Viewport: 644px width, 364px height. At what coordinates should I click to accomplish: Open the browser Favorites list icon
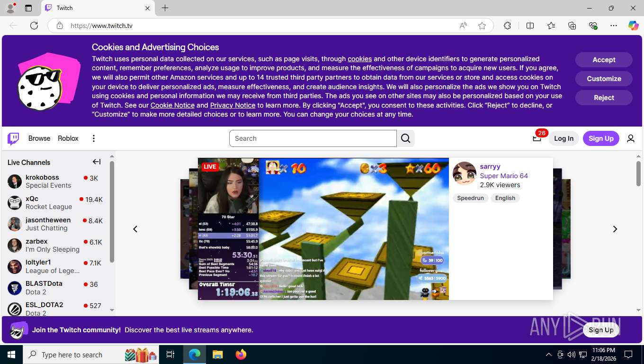[x=551, y=26]
